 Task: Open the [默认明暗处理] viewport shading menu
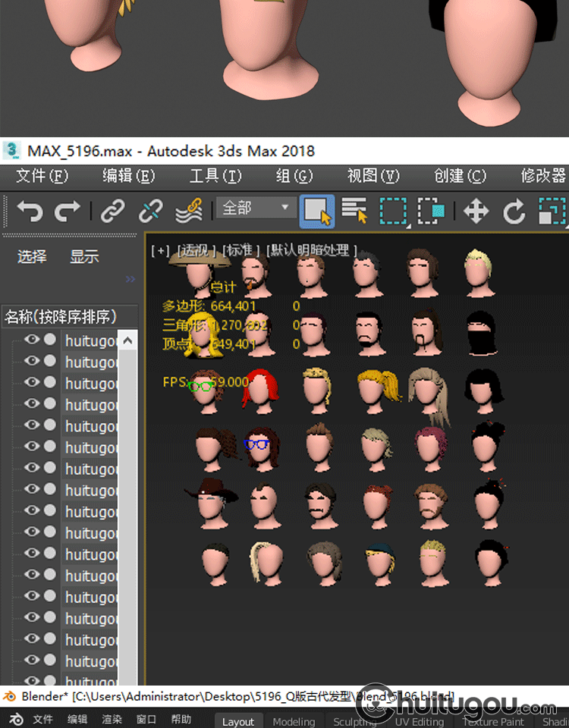pyautogui.click(x=312, y=251)
